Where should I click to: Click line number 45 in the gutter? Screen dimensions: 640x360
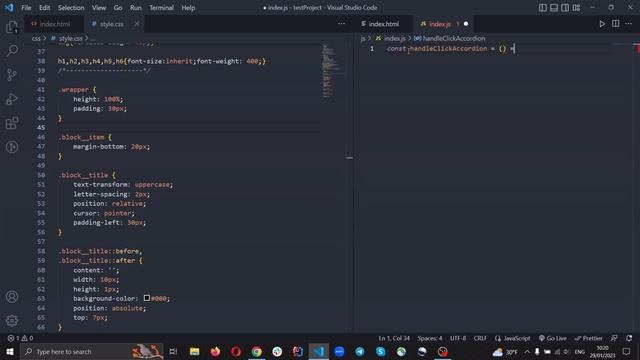(41, 128)
